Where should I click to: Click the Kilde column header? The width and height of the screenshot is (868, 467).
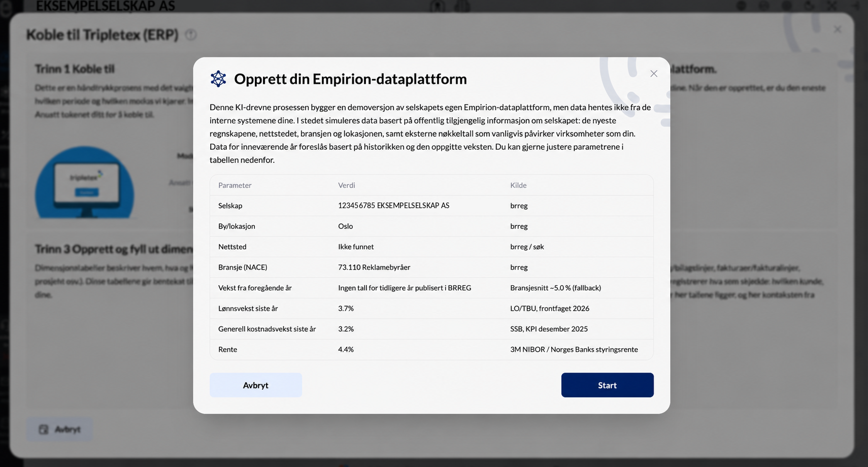point(518,185)
